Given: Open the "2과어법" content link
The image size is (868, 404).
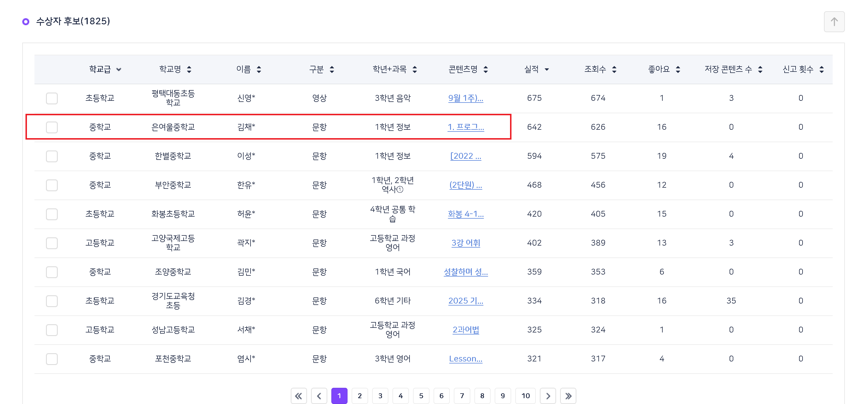Looking at the screenshot, I should tap(466, 330).
